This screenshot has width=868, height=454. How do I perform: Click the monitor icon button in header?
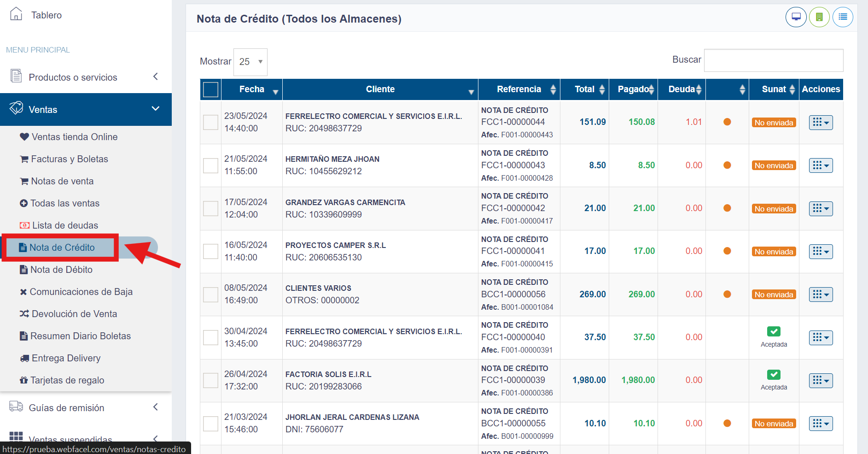[x=796, y=18]
